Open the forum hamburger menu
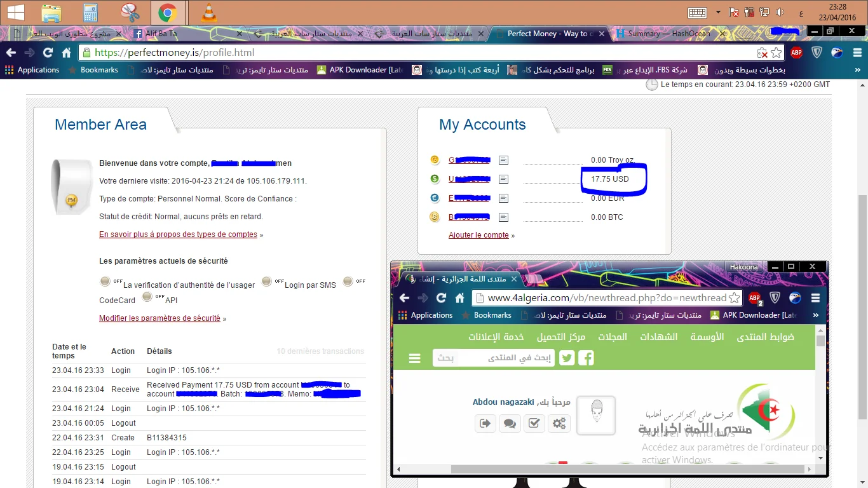 (x=415, y=358)
